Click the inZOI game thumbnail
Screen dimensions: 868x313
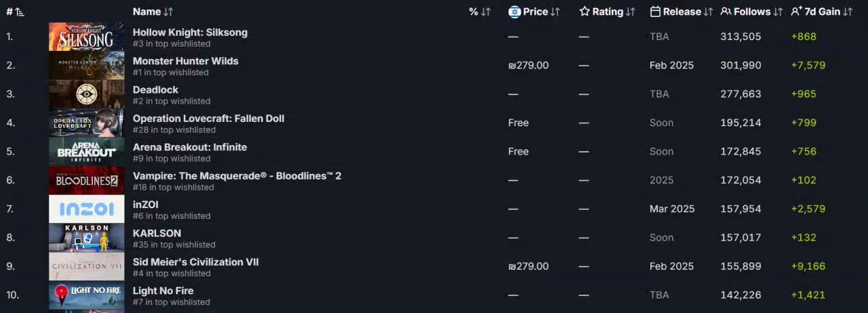[87, 209]
